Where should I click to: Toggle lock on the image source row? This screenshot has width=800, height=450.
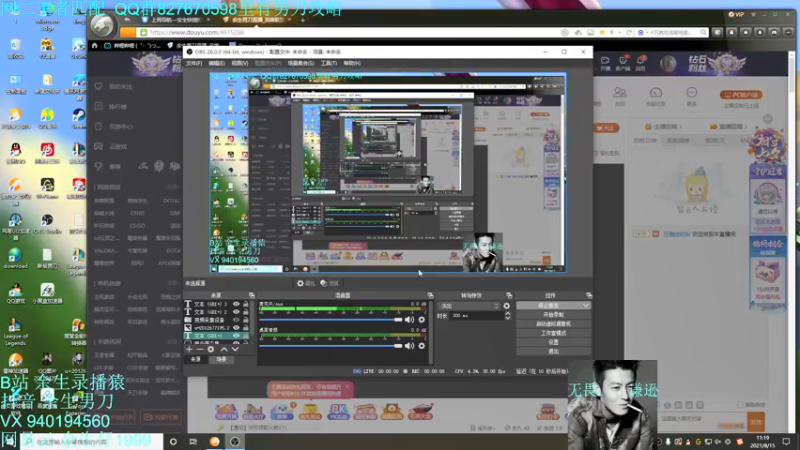[x=245, y=328]
